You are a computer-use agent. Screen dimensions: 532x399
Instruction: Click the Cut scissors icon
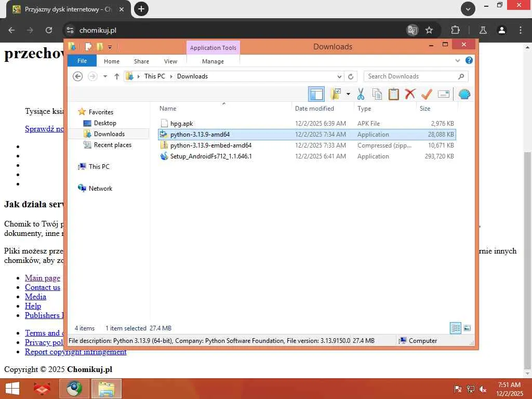(361, 94)
